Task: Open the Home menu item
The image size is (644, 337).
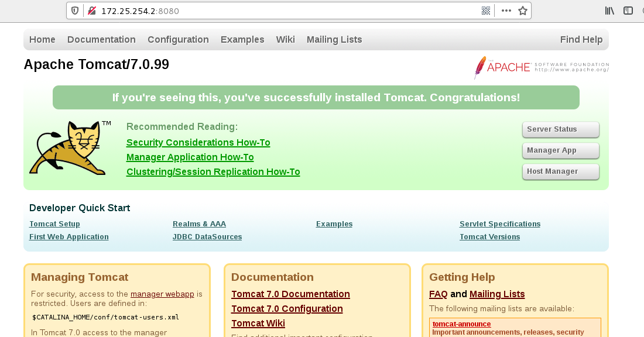Action: coord(42,39)
